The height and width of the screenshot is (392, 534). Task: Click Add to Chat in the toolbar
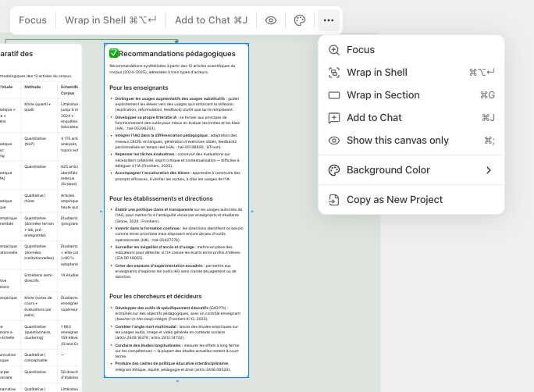coord(211,20)
